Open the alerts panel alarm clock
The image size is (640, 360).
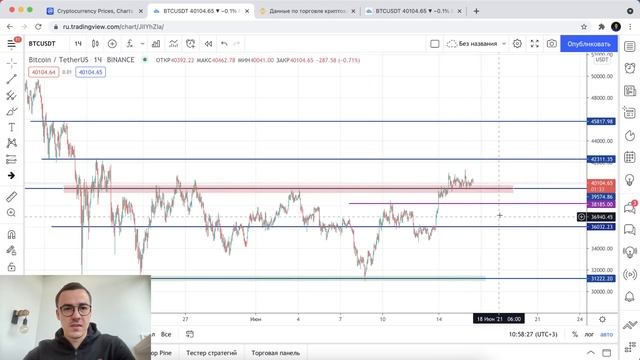point(629,68)
